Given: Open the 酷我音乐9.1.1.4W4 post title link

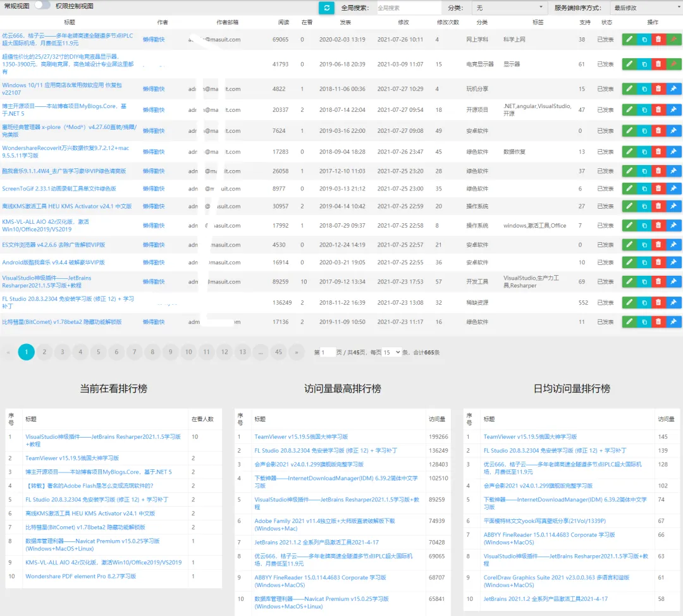Looking at the screenshot, I should point(64,171).
